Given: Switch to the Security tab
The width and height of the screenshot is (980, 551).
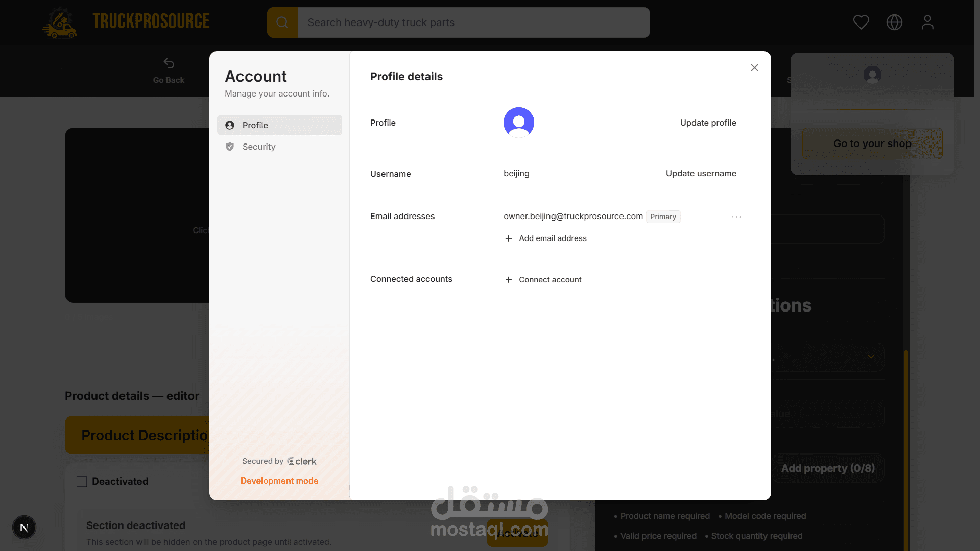Looking at the screenshot, I should (x=279, y=147).
